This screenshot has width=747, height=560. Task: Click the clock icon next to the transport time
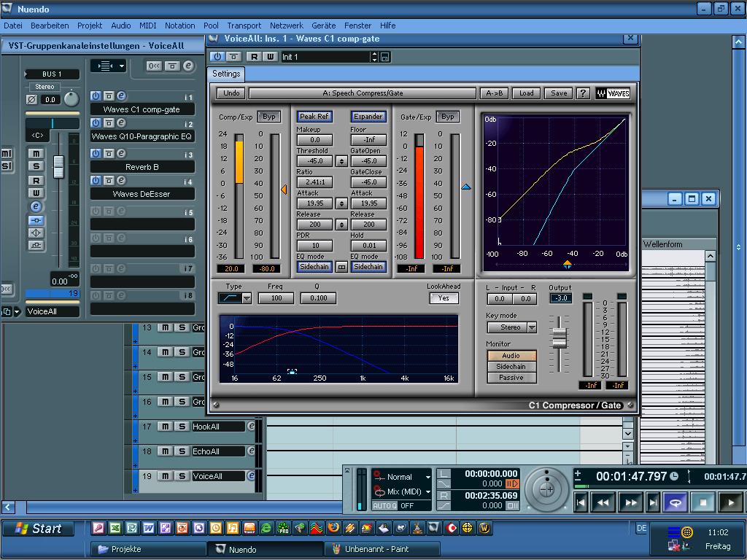pos(674,475)
